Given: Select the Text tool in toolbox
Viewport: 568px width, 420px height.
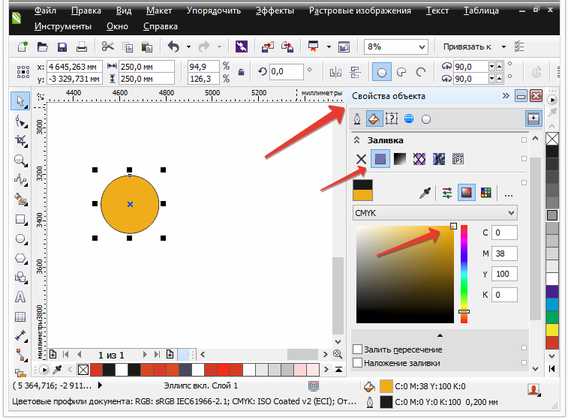Looking at the screenshot, I should pos(20,297).
